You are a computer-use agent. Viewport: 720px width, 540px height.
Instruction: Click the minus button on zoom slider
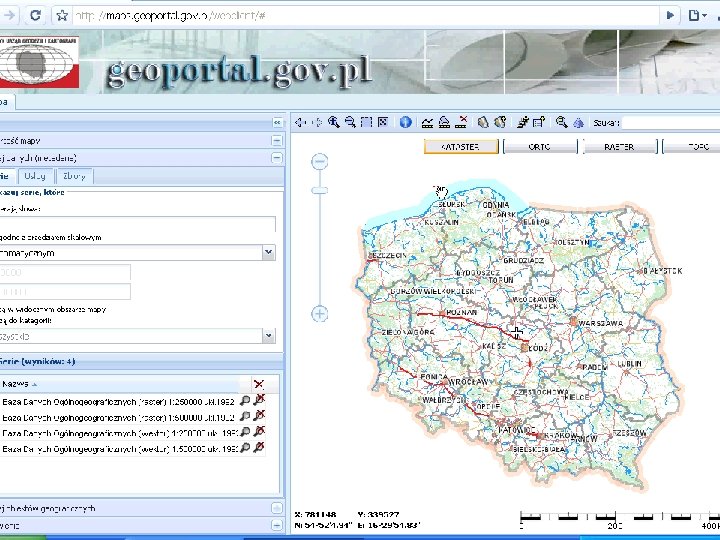320,162
